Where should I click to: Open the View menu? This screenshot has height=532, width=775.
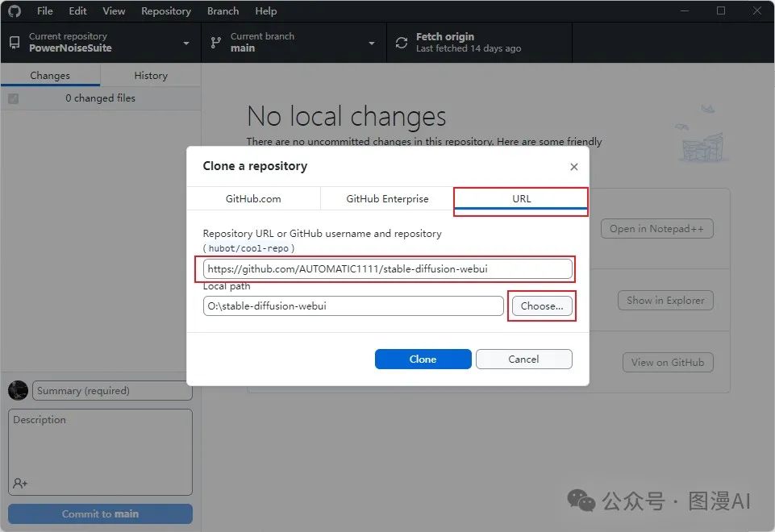click(x=114, y=10)
